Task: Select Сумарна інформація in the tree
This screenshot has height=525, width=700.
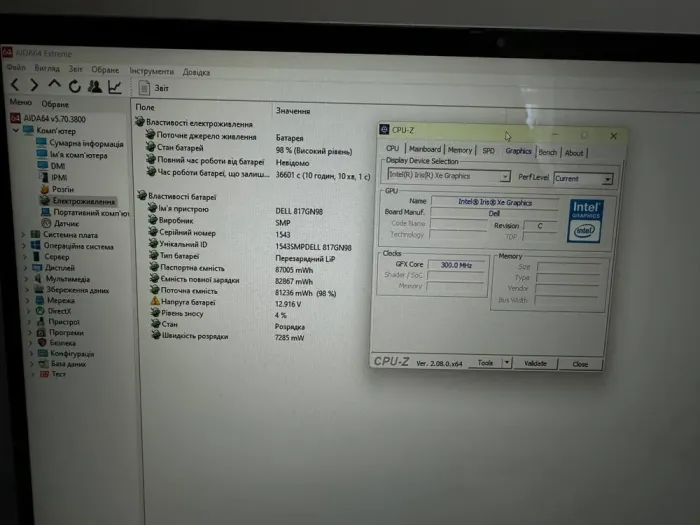Action: tap(86, 143)
